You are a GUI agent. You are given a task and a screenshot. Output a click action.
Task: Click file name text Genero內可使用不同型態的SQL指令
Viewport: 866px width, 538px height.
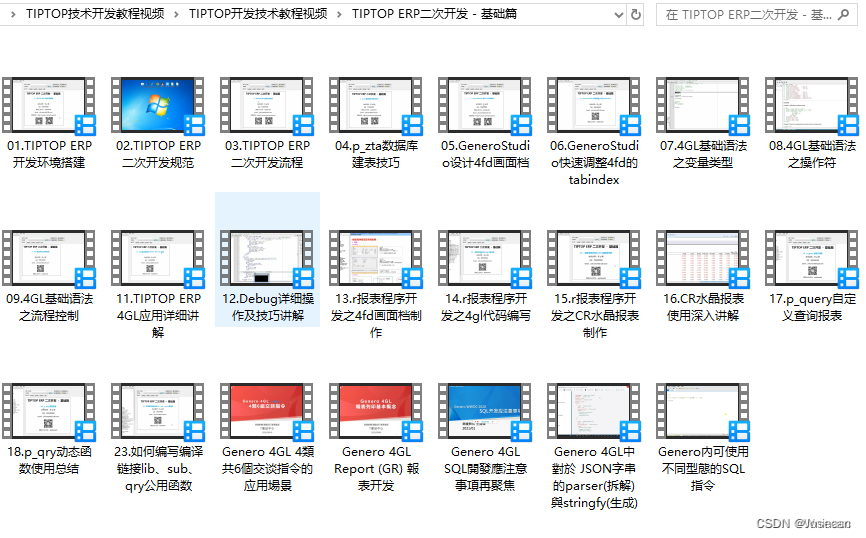tap(703, 468)
